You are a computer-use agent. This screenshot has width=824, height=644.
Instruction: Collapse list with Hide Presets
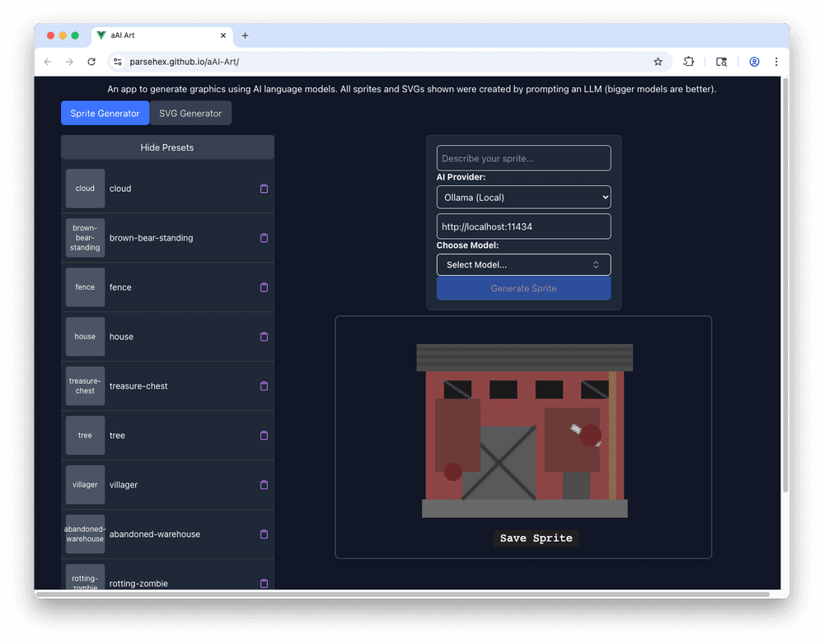click(167, 147)
